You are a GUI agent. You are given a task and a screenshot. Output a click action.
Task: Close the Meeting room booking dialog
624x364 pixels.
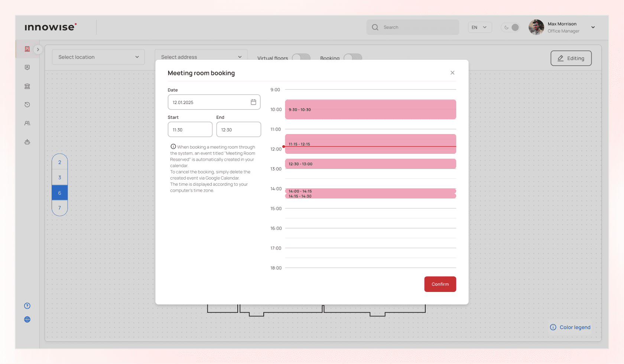pyautogui.click(x=452, y=73)
